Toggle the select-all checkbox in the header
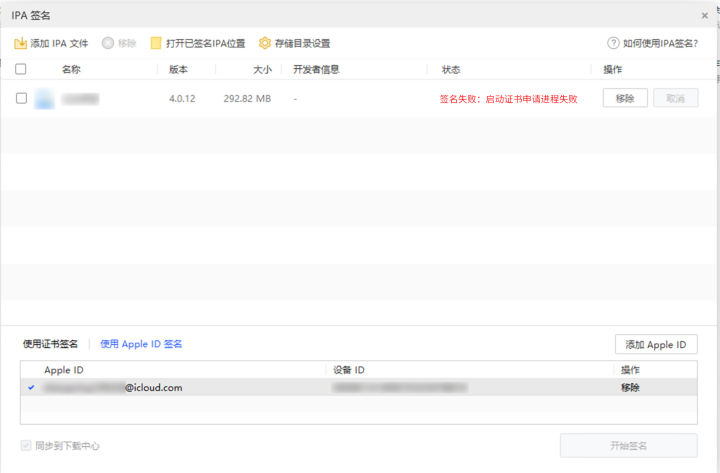720x473 pixels. click(21, 69)
